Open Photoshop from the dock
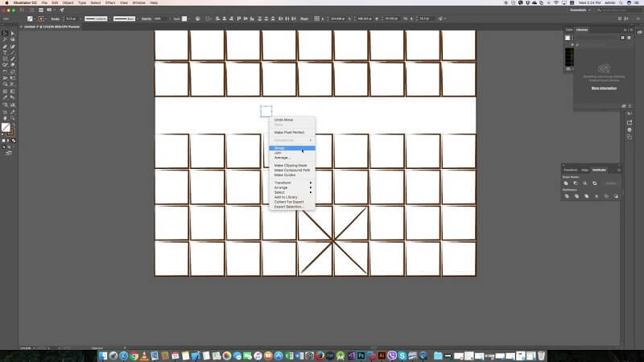The width and height of the screenshot is (644, 362). (361, 356)
